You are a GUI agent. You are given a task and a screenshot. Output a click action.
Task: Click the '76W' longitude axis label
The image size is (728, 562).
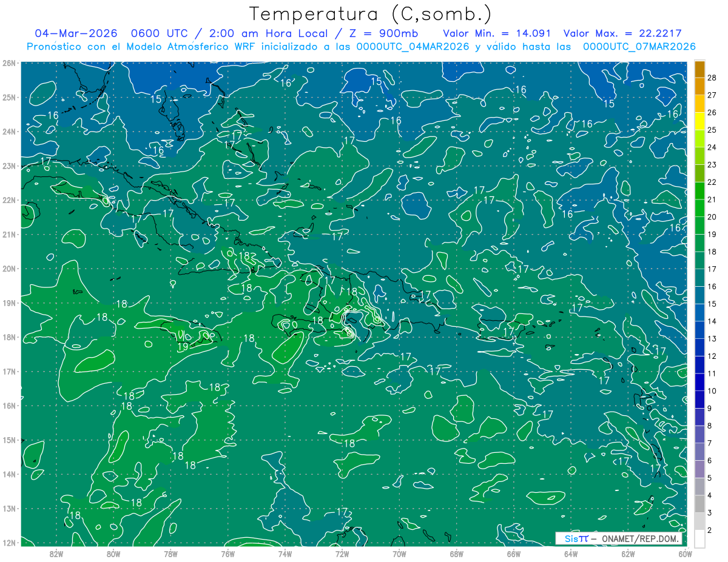pyautogui.click(x=227, y=554)
